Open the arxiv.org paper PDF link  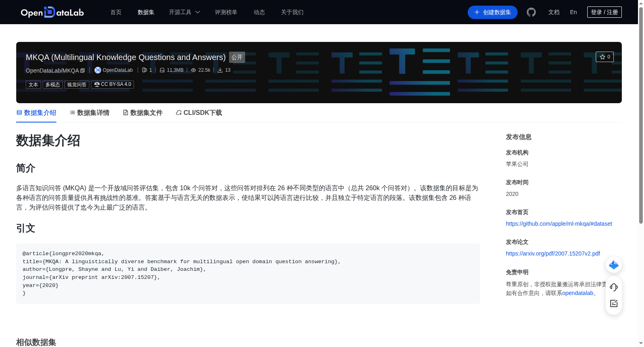coord(553,253)
